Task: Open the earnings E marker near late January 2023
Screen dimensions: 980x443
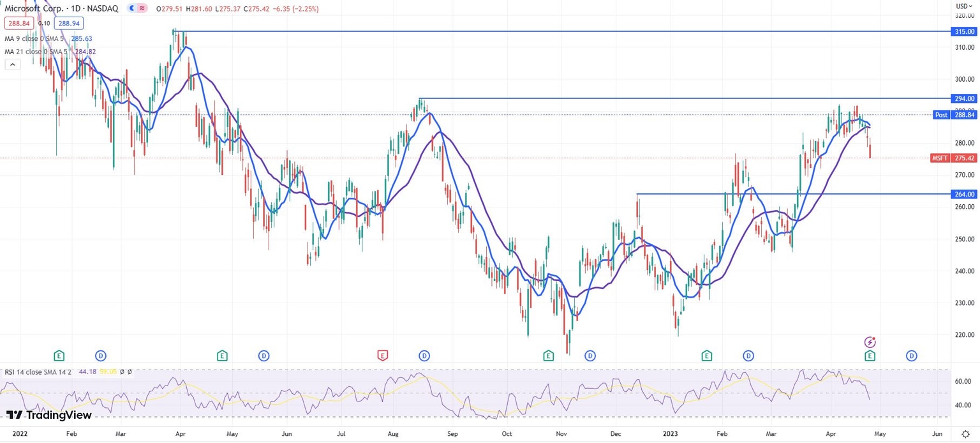Action: tap(706, 355)
